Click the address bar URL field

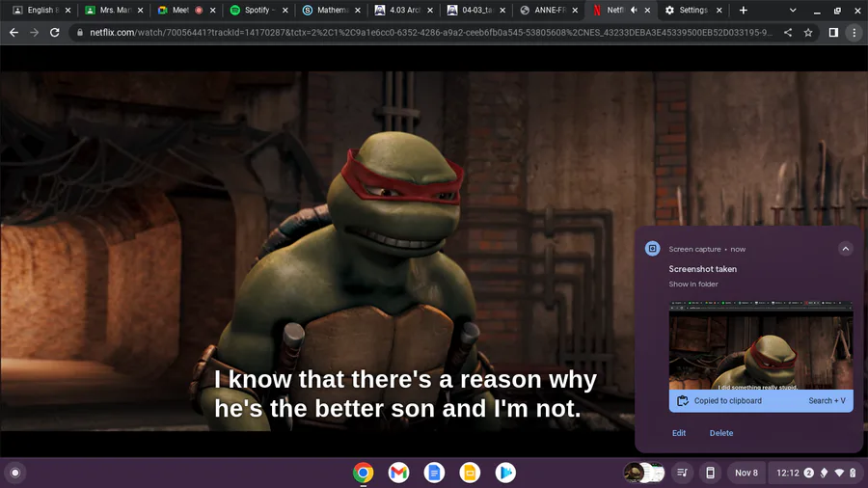431,33
